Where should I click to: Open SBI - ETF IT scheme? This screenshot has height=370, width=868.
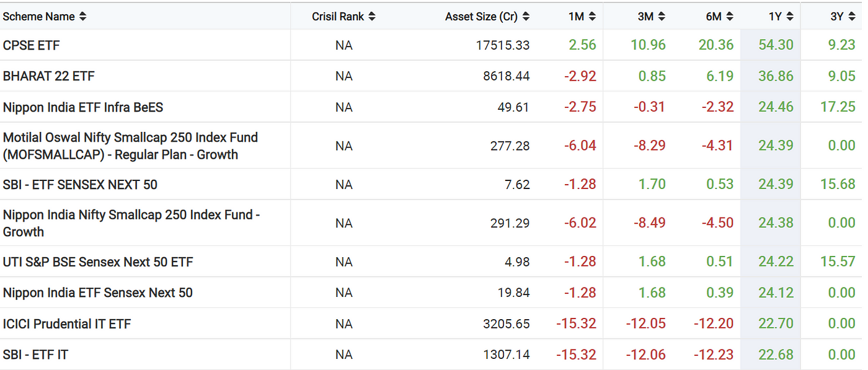pos(35,355)
